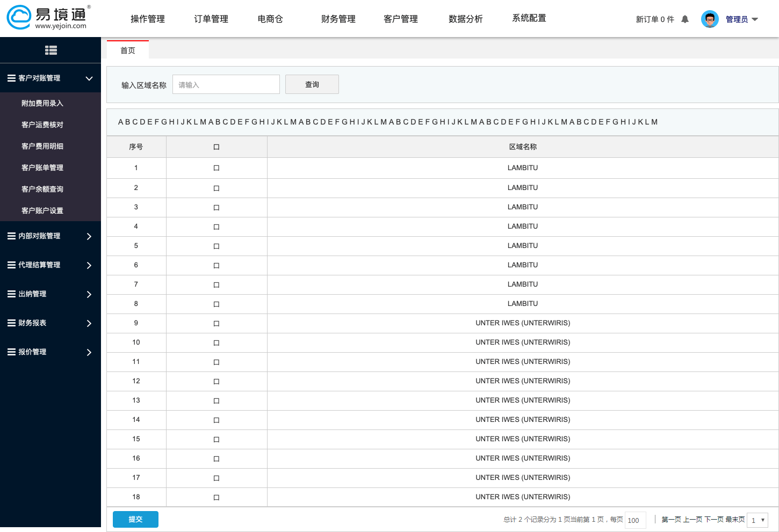Click the administrator avatar picture
The image size is (779, 532).
point(710,19)
